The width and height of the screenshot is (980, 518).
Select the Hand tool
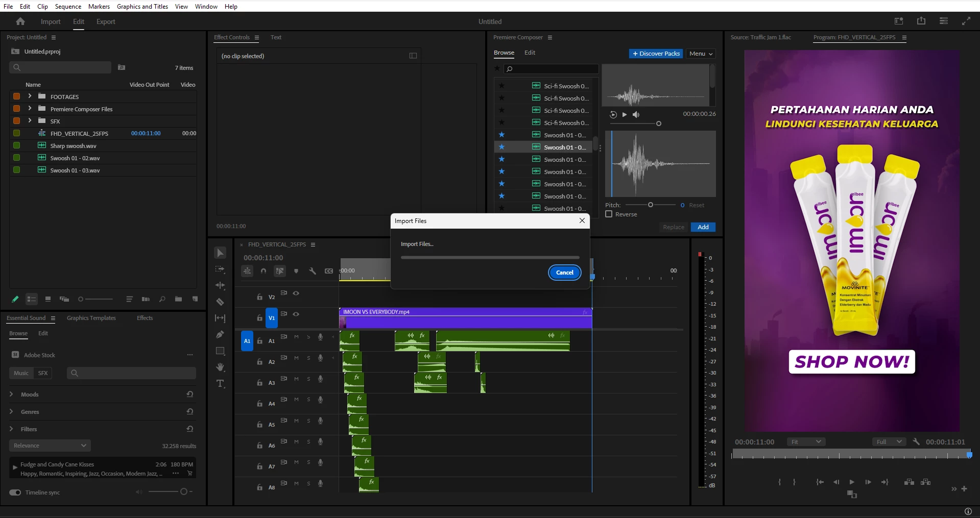pos(220,367)
